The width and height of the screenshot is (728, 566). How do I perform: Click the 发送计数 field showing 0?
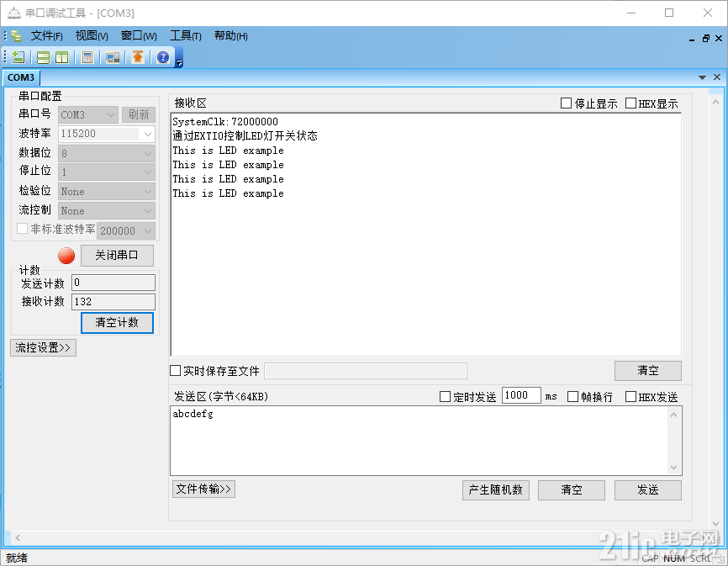[x=113, y=283]
